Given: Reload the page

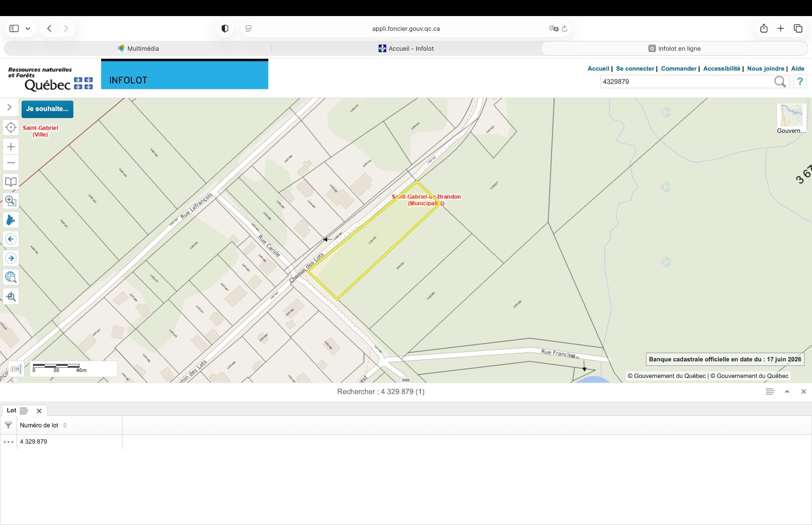Looking at the screenshot, I should pos(564,29).
